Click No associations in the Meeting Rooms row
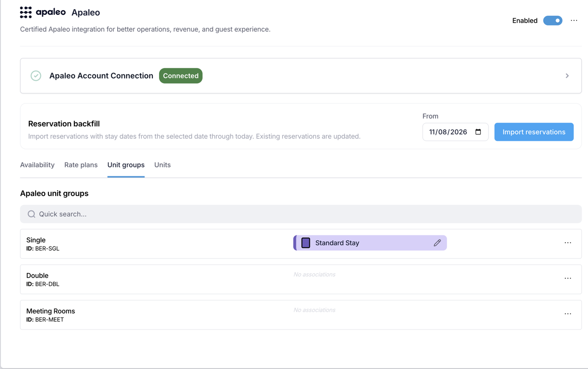 (x=315, y=310)
